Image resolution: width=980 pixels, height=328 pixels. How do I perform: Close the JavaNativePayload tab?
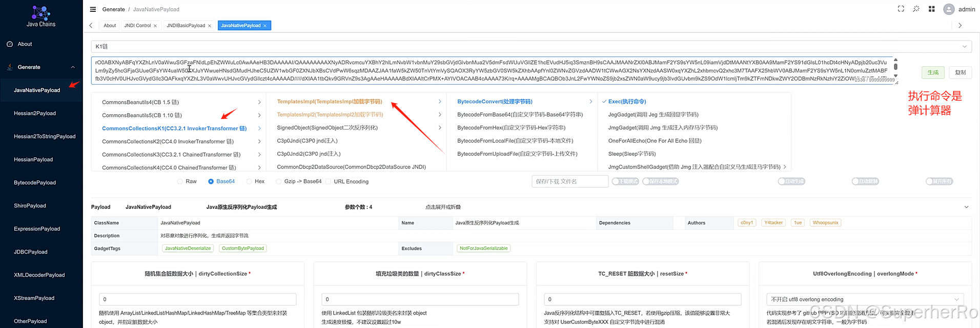coord(265,26)
